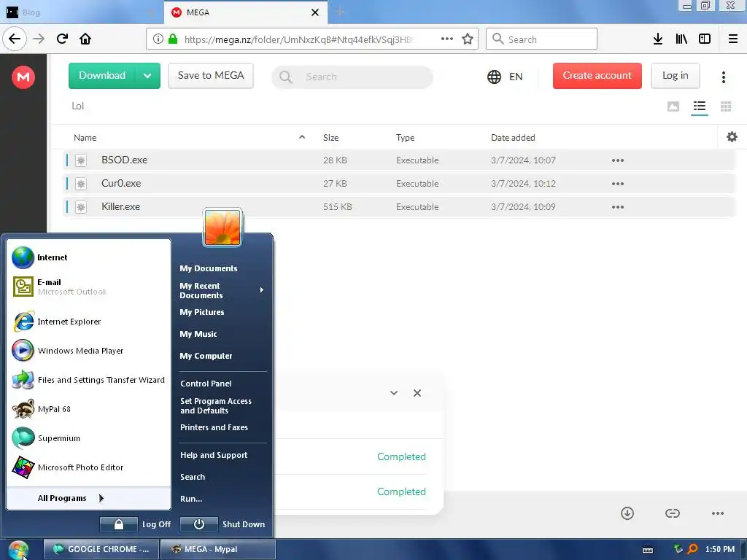The image size is (747, 560).
Task: Click the bottom bar download circle icon
Action: point(627,513)
